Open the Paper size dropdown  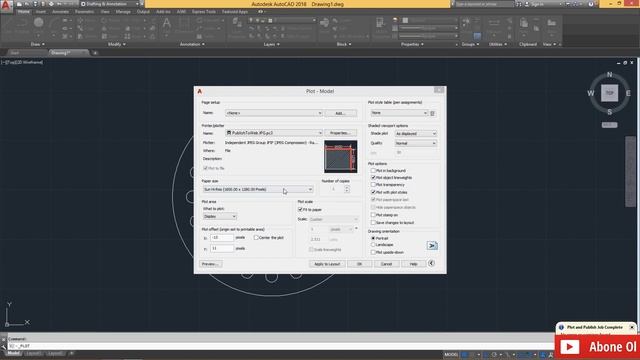point(258,189)
